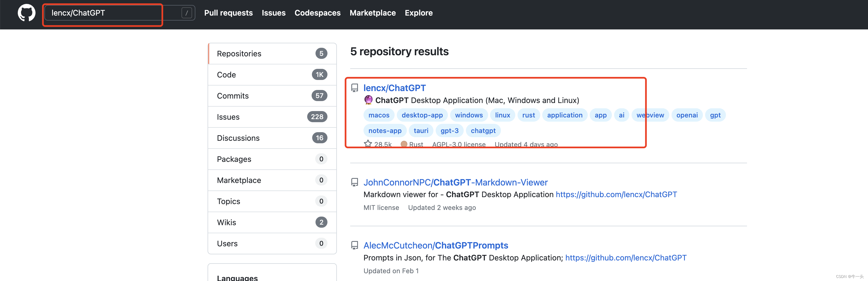
Task: Filter results by Commits
Action: [x=272, y=96]
